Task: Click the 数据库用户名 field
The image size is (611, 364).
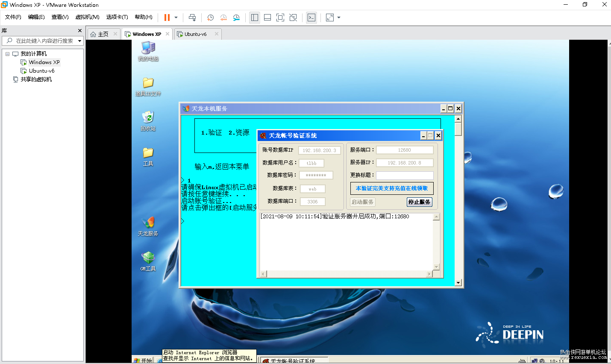Action: pos(311,163)
